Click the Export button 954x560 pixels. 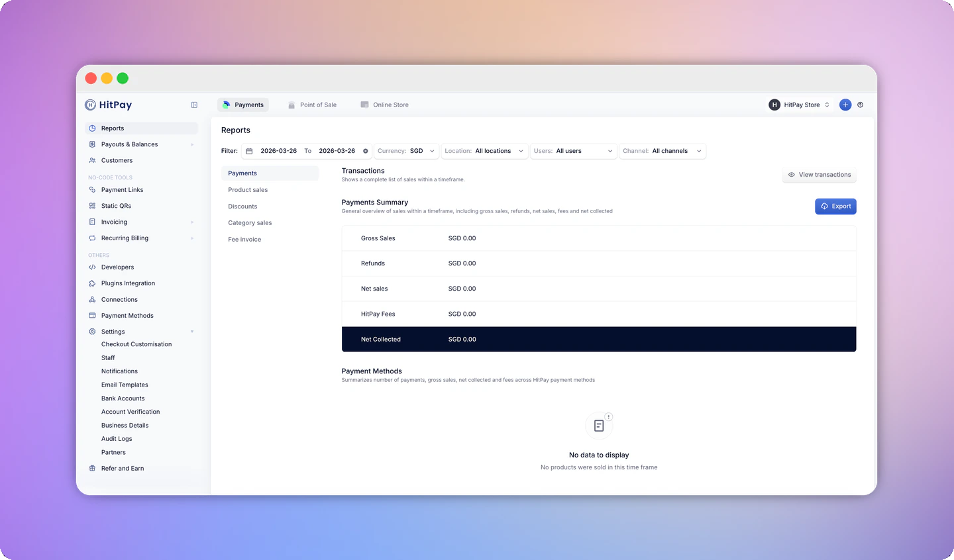(x=835, y=207)
